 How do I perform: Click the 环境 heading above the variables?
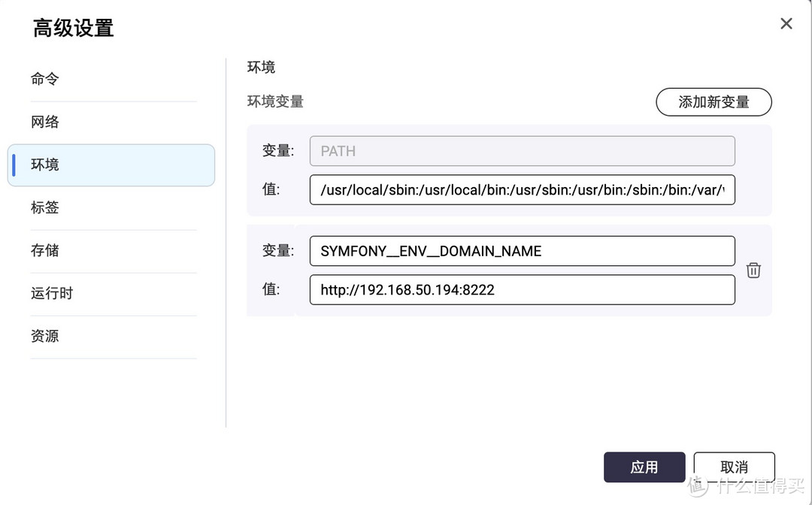coord(261,68)
